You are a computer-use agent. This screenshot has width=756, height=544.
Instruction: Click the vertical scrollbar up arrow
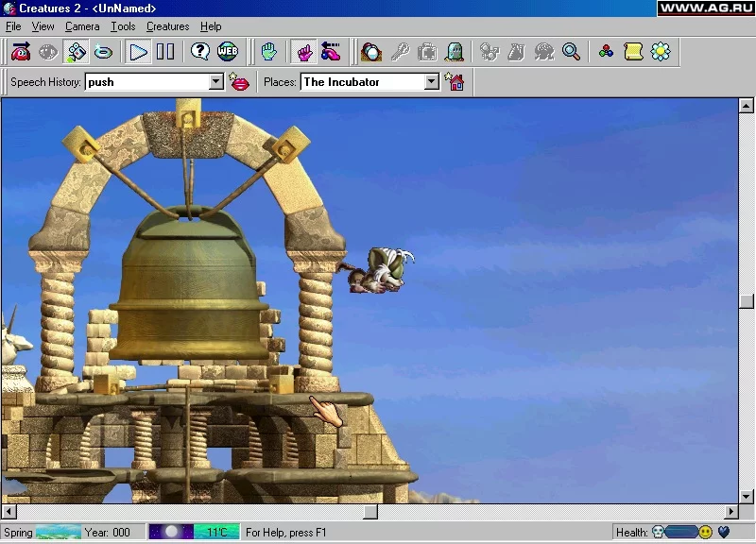click(746, 106)
